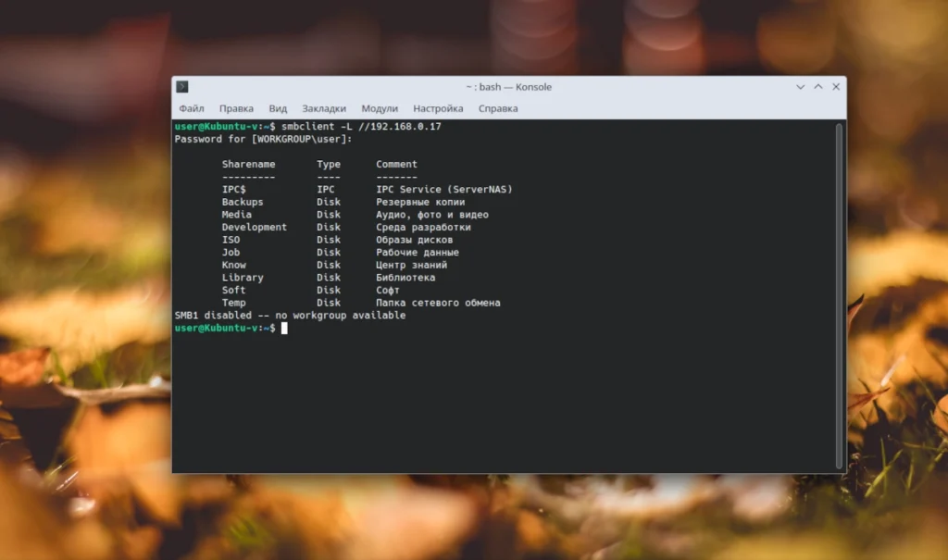948x560 pixels.
Task: Click the SMB1 disabled message line
Action: (x=290, y=316)
